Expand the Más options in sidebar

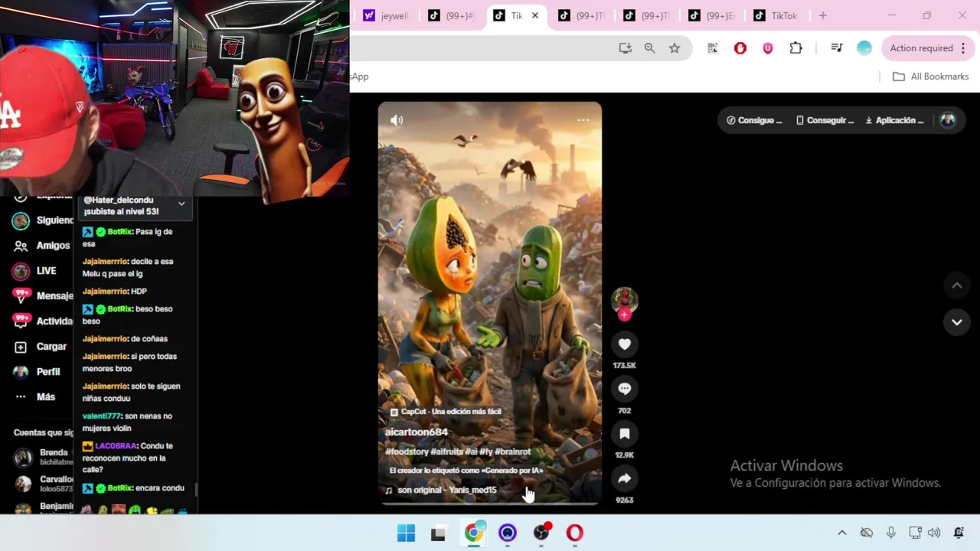(x=35, y=397)
